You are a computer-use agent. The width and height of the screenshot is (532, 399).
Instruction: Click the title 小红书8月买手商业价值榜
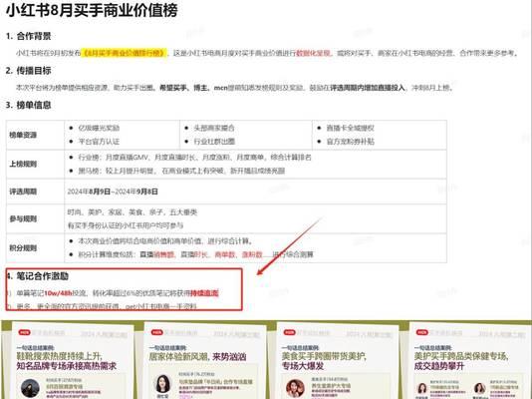point(92,10)
